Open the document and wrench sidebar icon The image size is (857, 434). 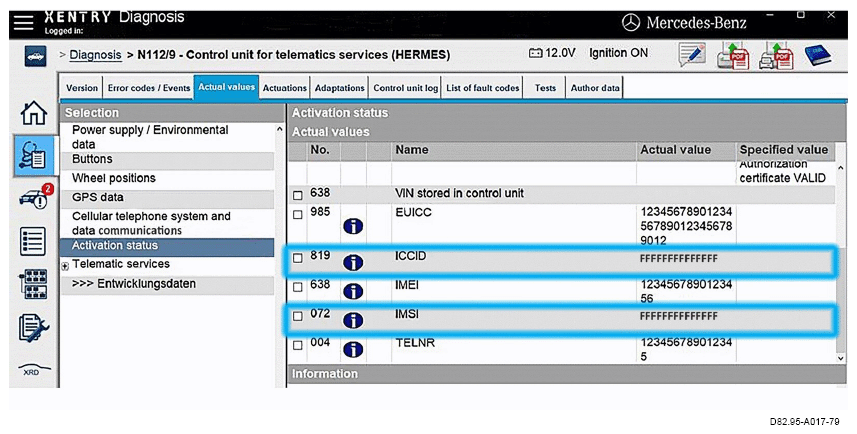point(33,328)
